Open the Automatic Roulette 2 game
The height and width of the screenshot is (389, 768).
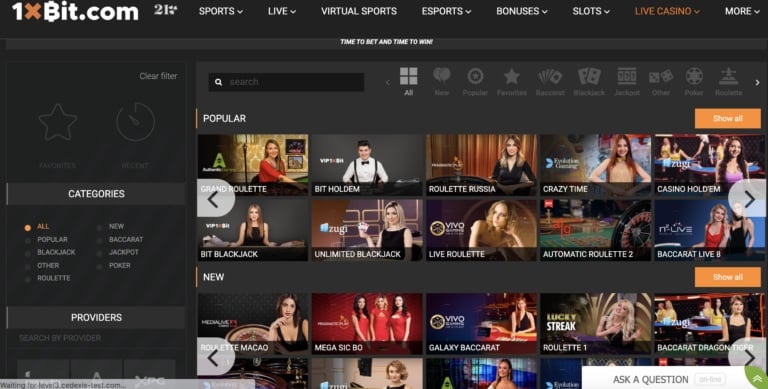(596, 230)
